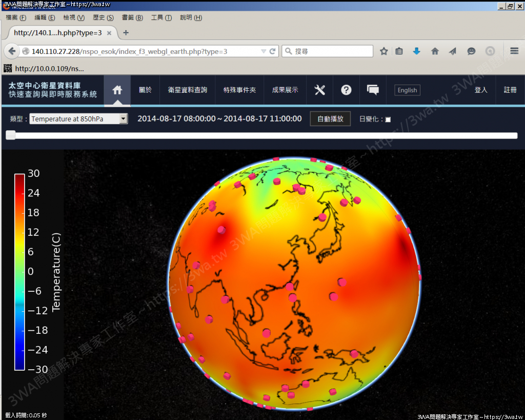Open the wrench tools icon

point(319,90)
